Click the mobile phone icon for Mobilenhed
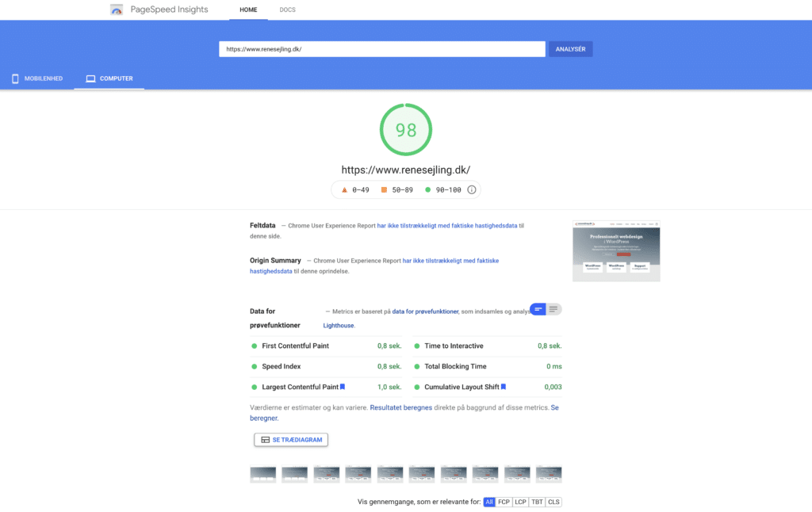812x512 pixels. [x=15, y=78]
